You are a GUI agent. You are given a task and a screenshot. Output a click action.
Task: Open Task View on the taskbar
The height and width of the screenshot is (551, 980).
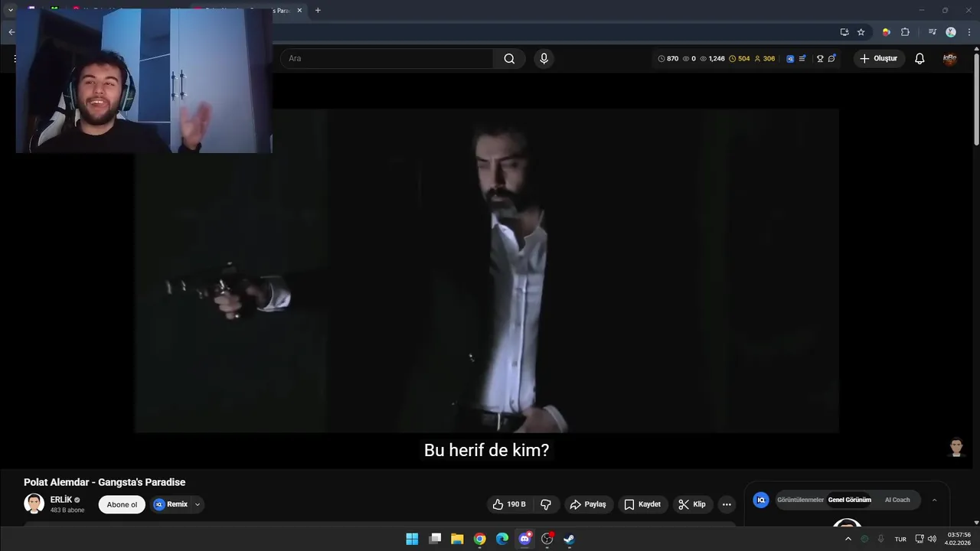[x=435, y=539]
